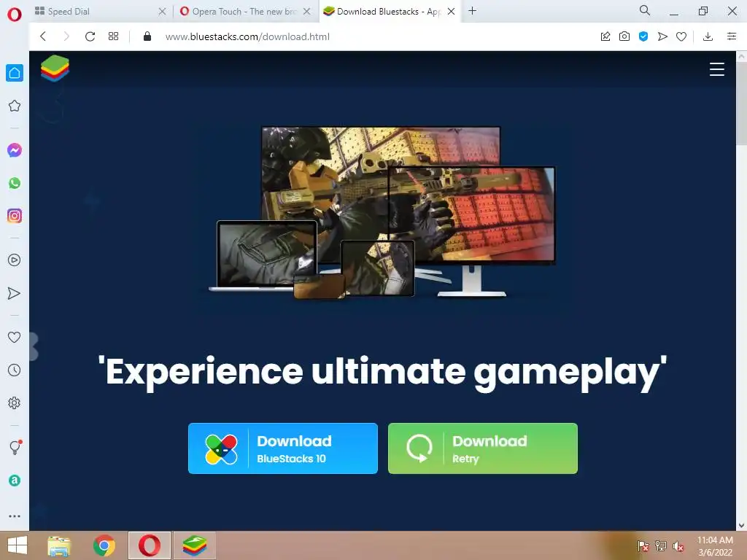The image size is (747, 560).
Task: Open Facebook Messenger in sidebar
Action: 15,150
